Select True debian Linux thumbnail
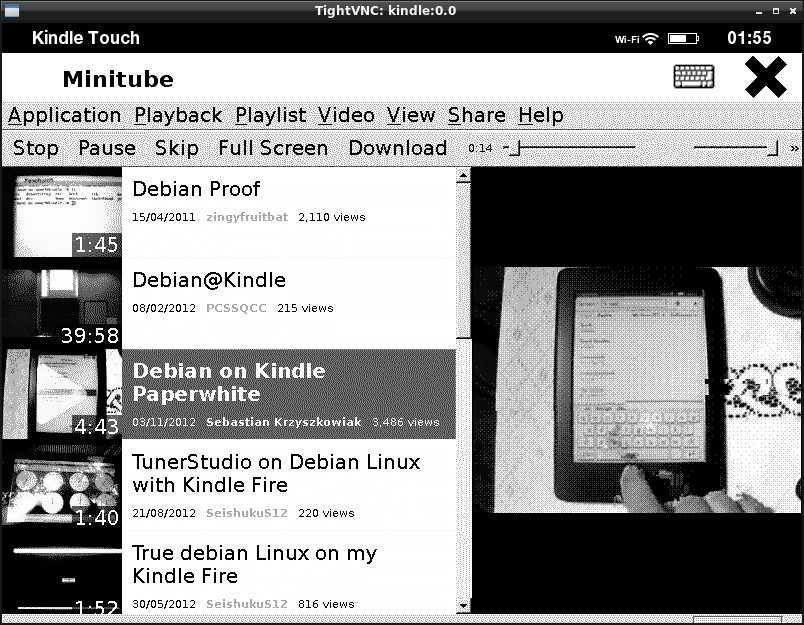Viewport: 804px width, 625px height. (62, 573)
